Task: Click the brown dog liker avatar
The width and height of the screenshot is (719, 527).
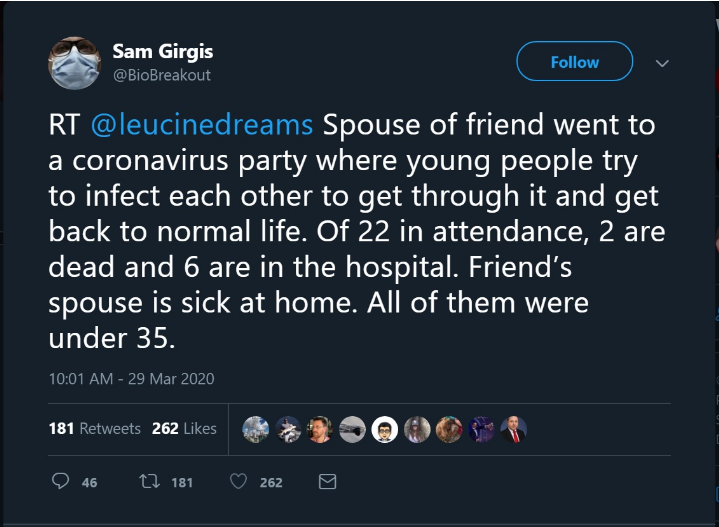Action: coord(449,429)
